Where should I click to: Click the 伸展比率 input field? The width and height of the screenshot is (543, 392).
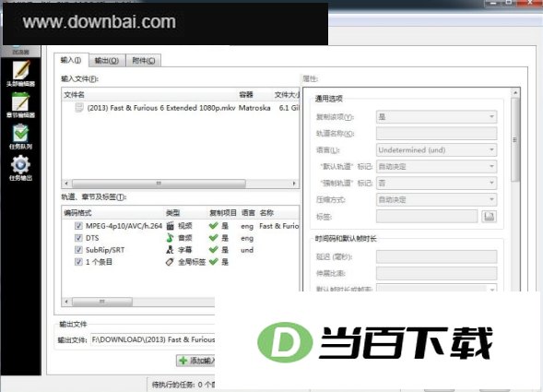point(436,273)
